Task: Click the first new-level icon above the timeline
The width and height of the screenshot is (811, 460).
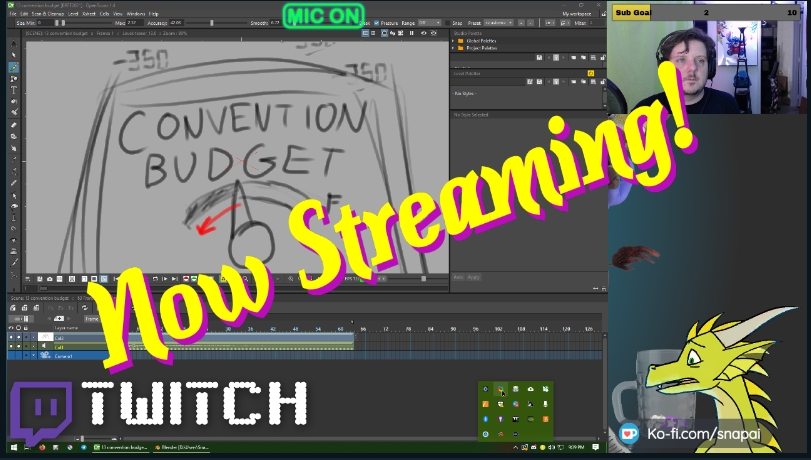Action: coord(12,308)
